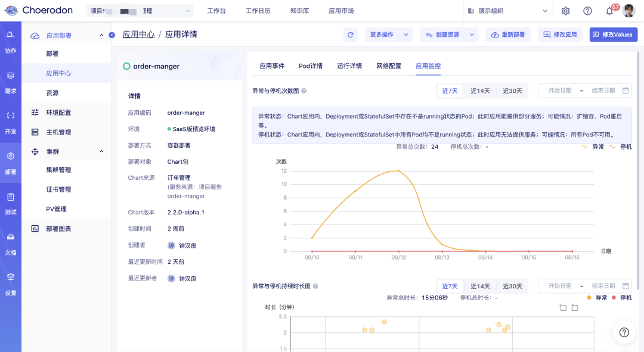Open the project selector dropdown
This screenshot has width=644, height=352.
pos(140,11)
